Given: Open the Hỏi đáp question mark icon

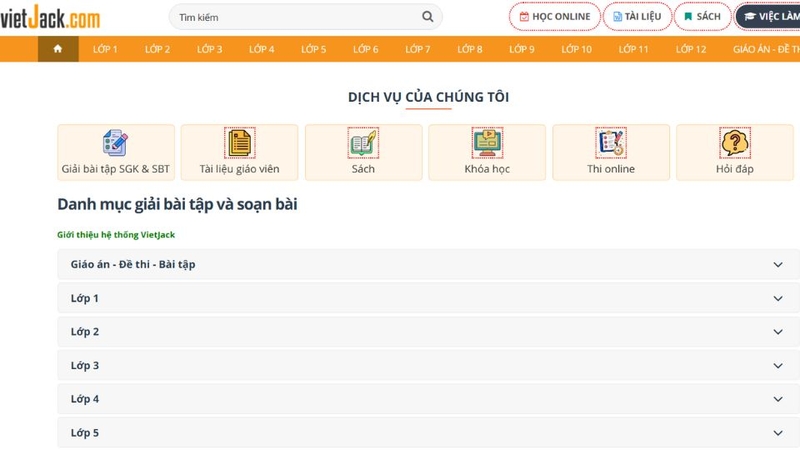Looking at the screenshot, I should coord(735,142).
